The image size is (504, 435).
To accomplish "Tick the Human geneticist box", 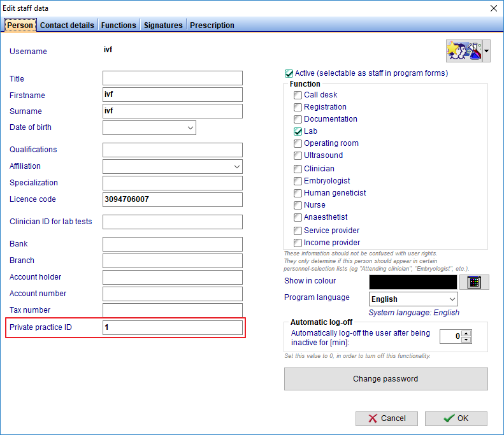I will click(x=298, y=193).
